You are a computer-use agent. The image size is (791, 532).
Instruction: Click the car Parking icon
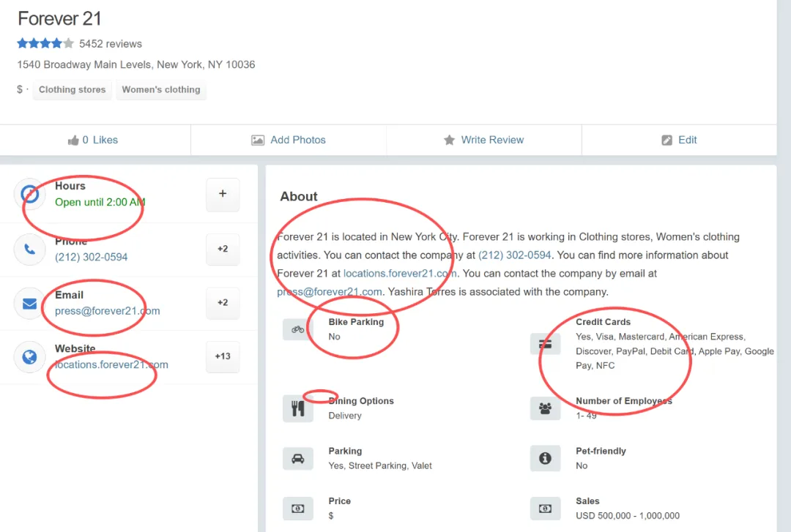coord(297,458)
